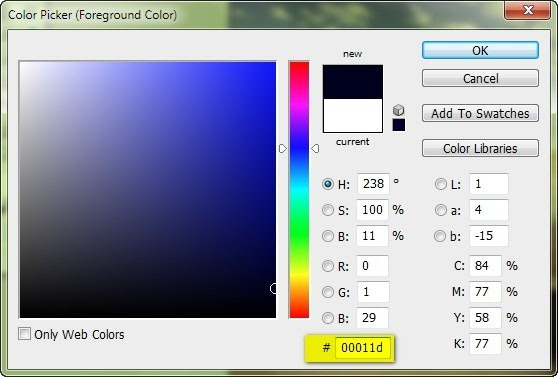This screenshot has height=377, width=558.
Task: Click the cyan C field showing 84
Action: (485, 266)
